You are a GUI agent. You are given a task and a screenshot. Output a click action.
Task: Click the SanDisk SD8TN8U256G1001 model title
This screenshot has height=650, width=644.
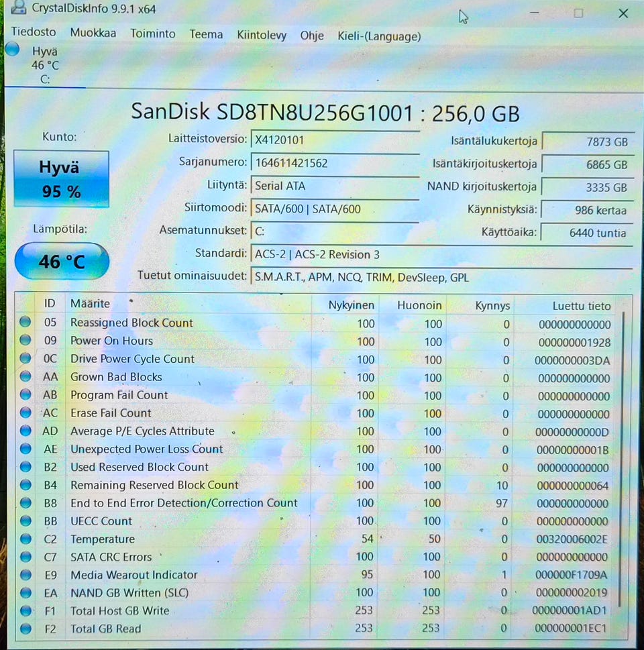point(325,112)
